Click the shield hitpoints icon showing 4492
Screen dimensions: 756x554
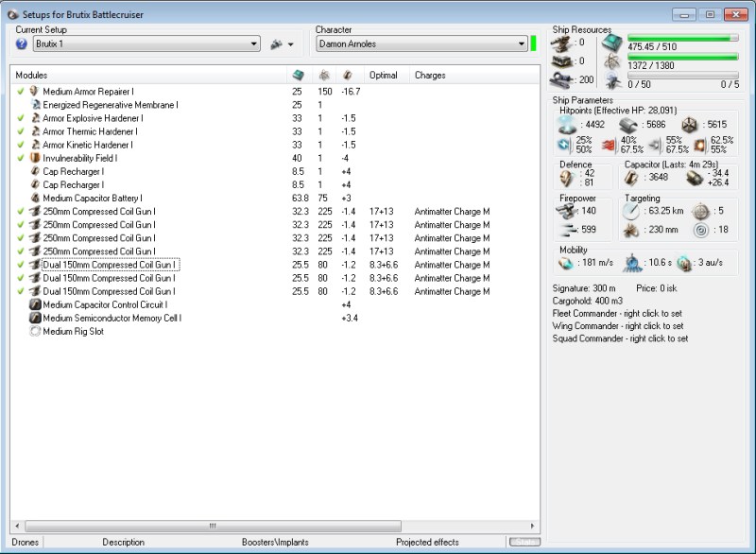(567, 126)
